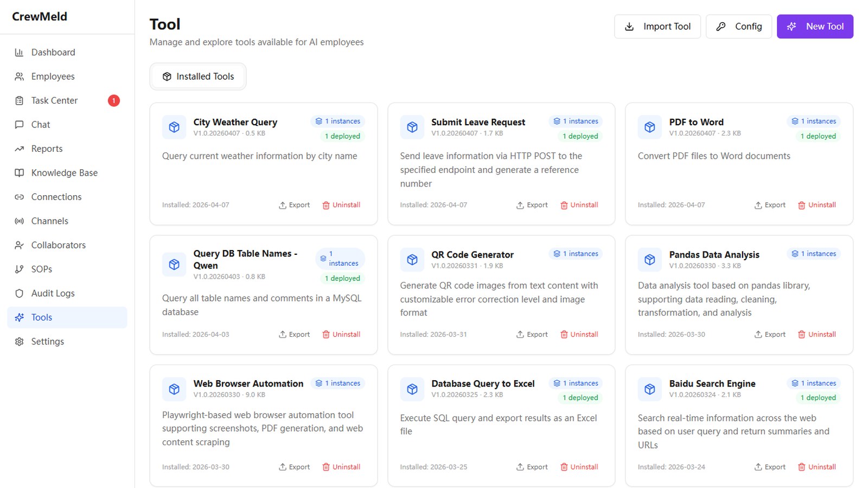Image resolution: width=868 pixels, height=488 pixels.
Task: Click the Employees people icon
Action: coord(20,76)
